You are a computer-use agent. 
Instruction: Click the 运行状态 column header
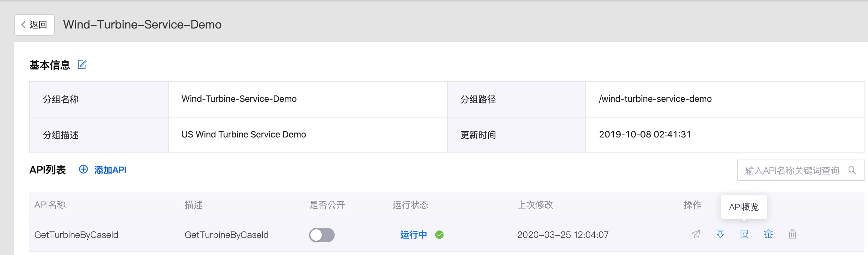coord(410,205)
